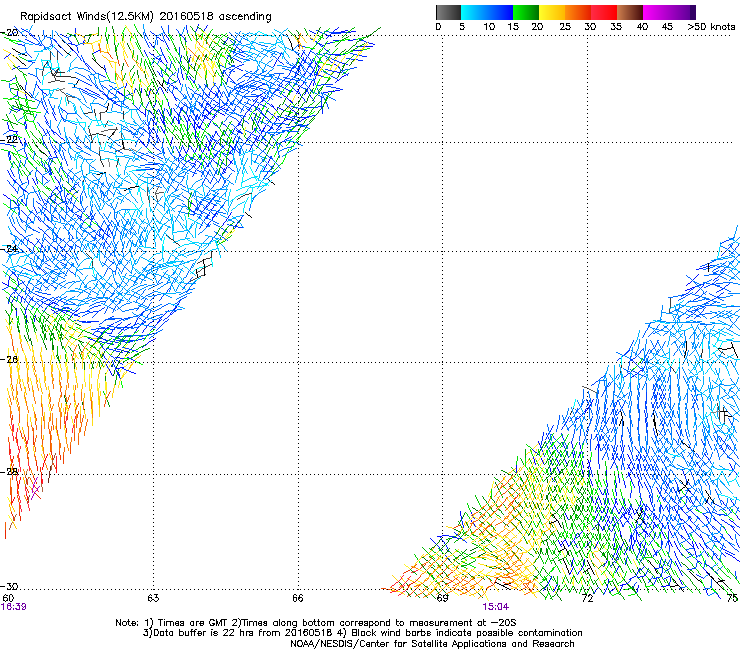Screen dimensions: 740x650
Task: Click the magenta-purple 40-50 knots legend segment
Action: (x=669, y=12)
